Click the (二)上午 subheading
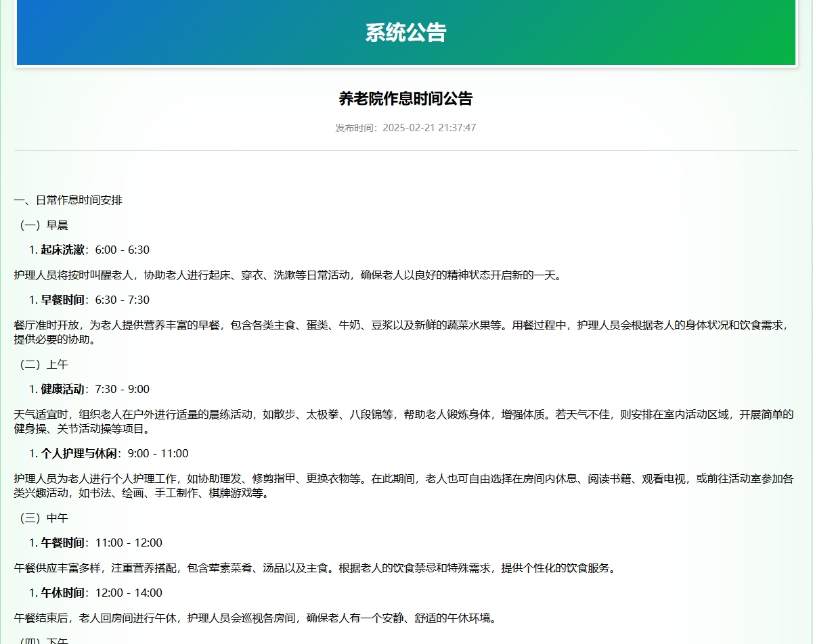Viewport: 813px width, 644px height. 41,365
